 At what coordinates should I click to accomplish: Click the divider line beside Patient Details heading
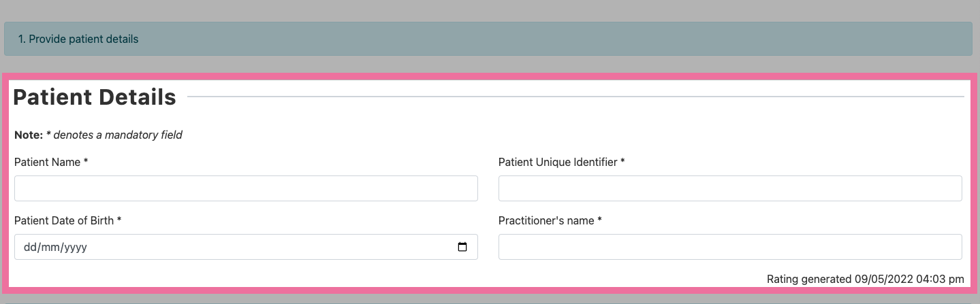click(575, 97)
